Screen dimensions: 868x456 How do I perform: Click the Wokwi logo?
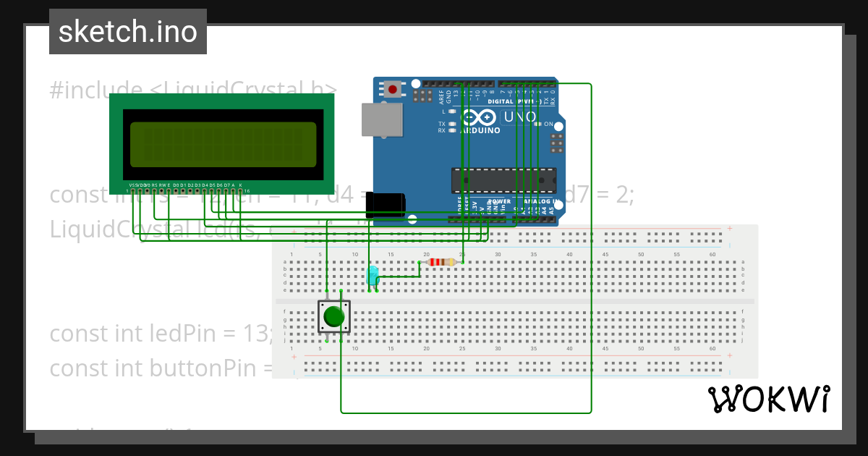pos(768,399)
